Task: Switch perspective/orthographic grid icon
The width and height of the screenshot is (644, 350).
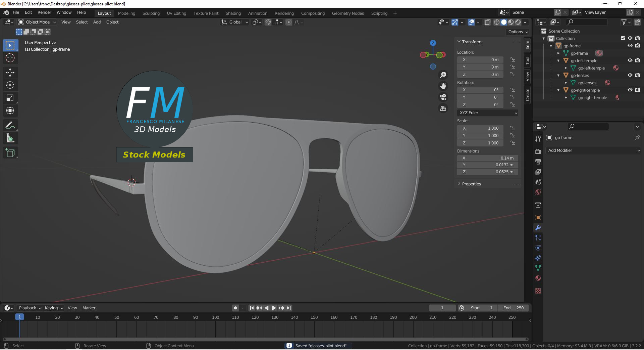Action: click(443, 108)
